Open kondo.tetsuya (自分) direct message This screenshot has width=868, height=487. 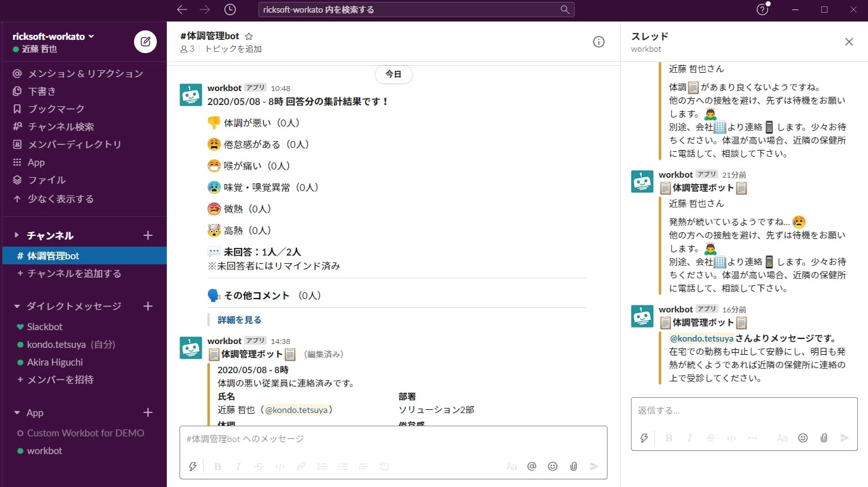point(83,345)
